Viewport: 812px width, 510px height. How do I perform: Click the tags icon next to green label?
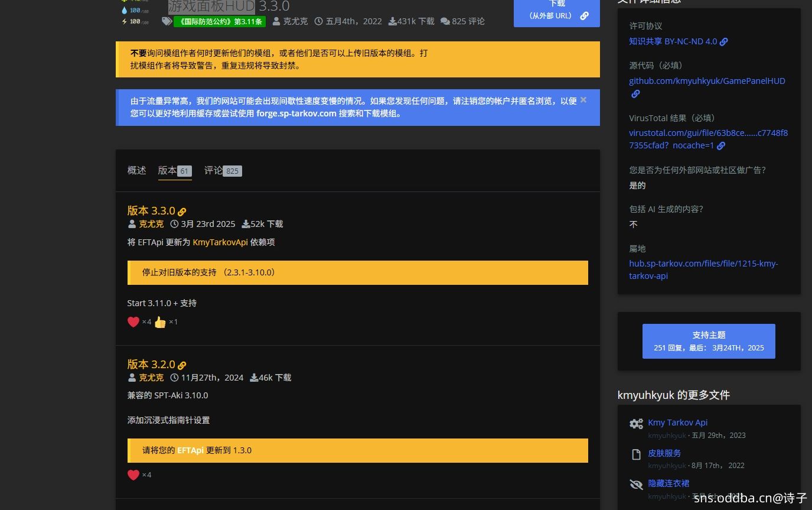click(167, 21)
